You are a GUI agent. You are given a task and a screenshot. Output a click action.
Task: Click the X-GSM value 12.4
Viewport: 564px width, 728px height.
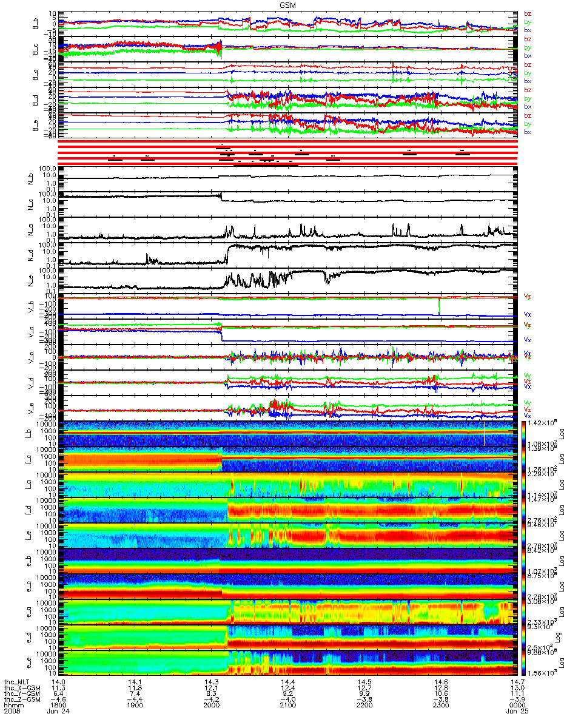pos(287,688)
